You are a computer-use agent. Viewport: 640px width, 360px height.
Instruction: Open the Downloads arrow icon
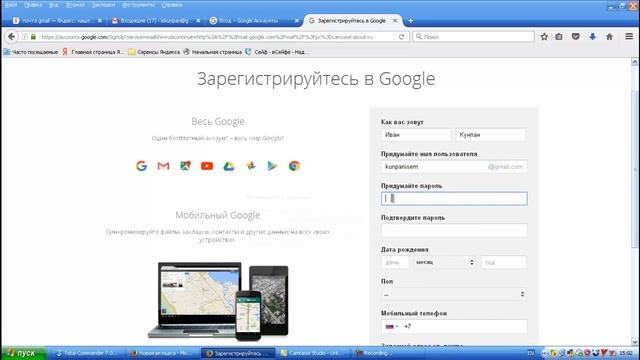pos(593,37)
